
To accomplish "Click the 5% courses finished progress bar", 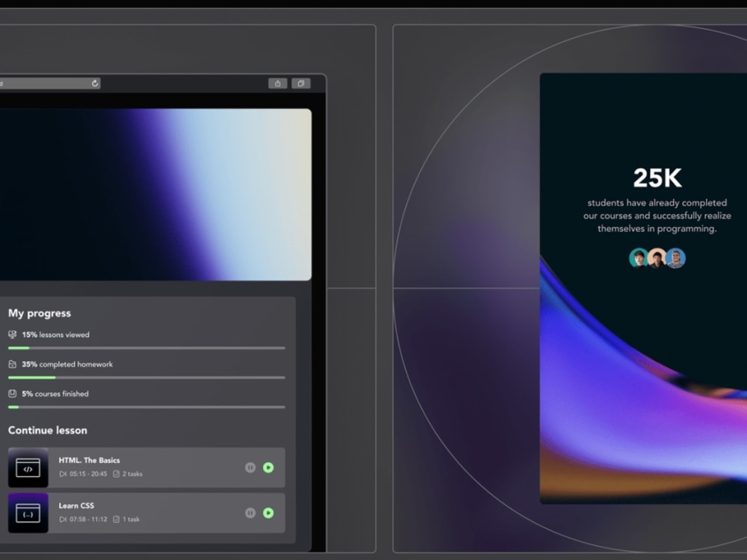I will pyautogui.click(x=146, y=407).
